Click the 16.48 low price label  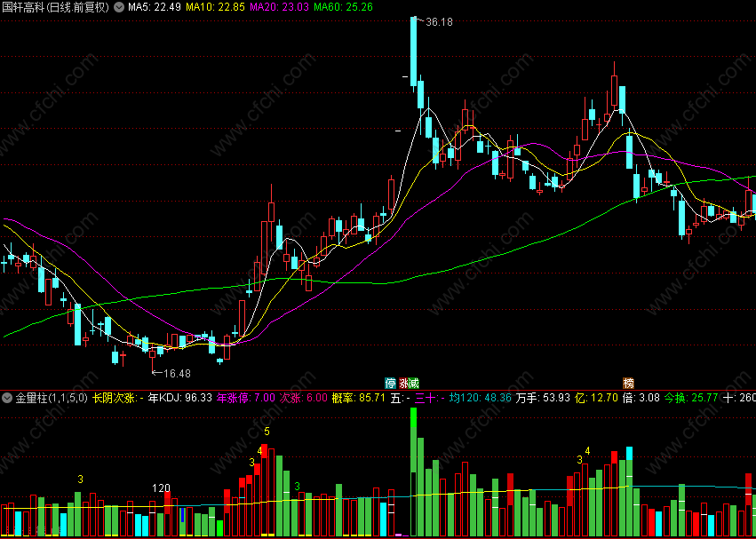(x=177, y=373)
